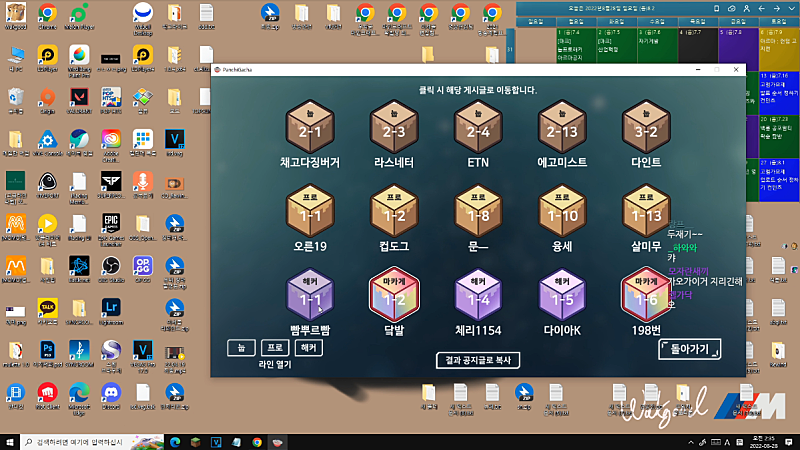Go to previous month in calendar widget
800x450 pixels.
tap(762, 9)
